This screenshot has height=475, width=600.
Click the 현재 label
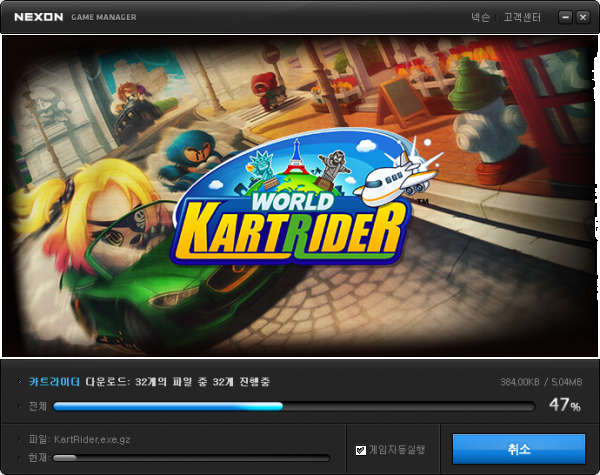click(38, 457)
